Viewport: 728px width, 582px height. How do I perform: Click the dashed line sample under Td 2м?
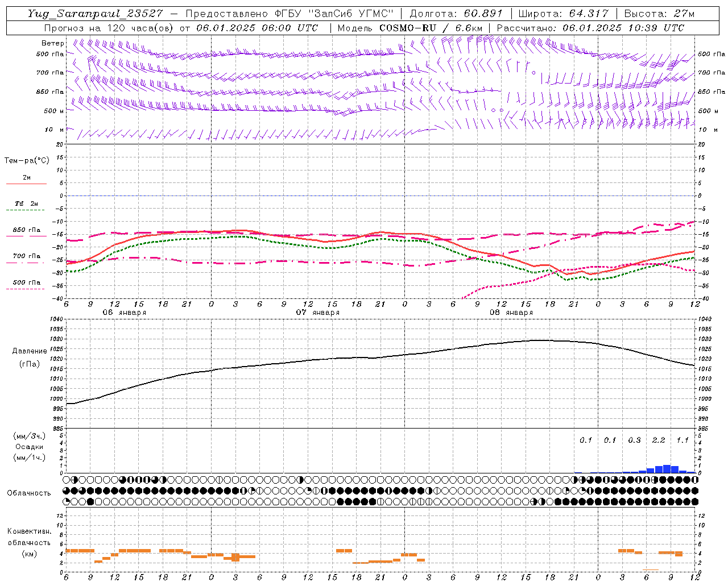point(25,210)
